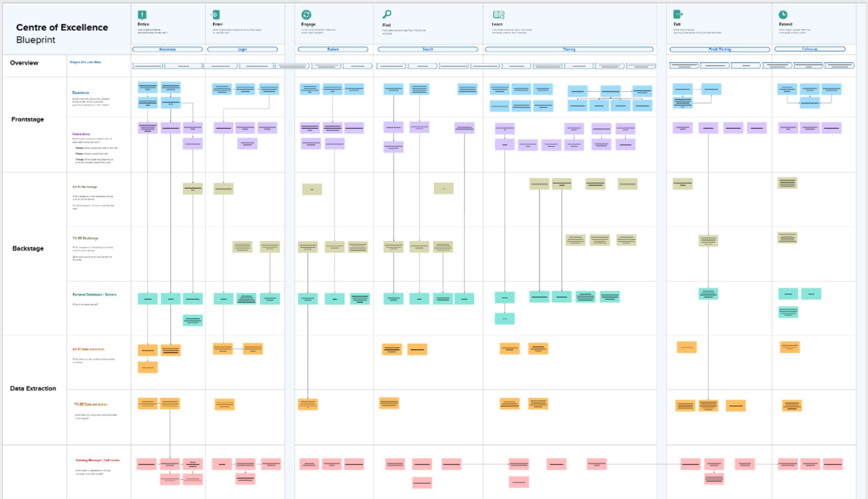Click the 'Experience' sub-row heading
Screen dimensions: 868x499
pyautogui.click(x=81, y=93)
